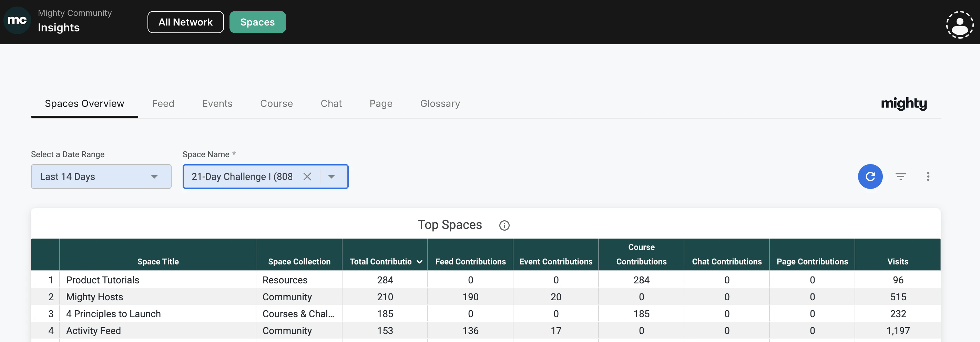Click the Top Spaces heading

[450, 225]
